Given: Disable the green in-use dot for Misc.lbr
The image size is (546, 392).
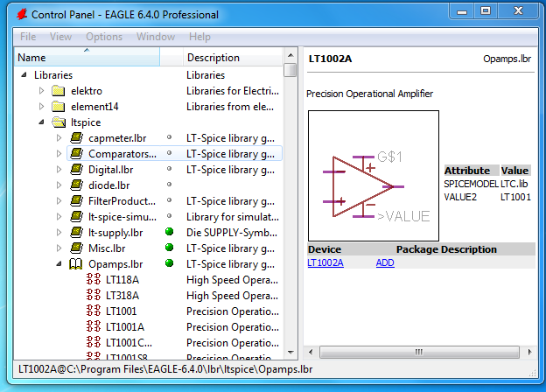Looking at the screenshot, I should tap(169, 247).
